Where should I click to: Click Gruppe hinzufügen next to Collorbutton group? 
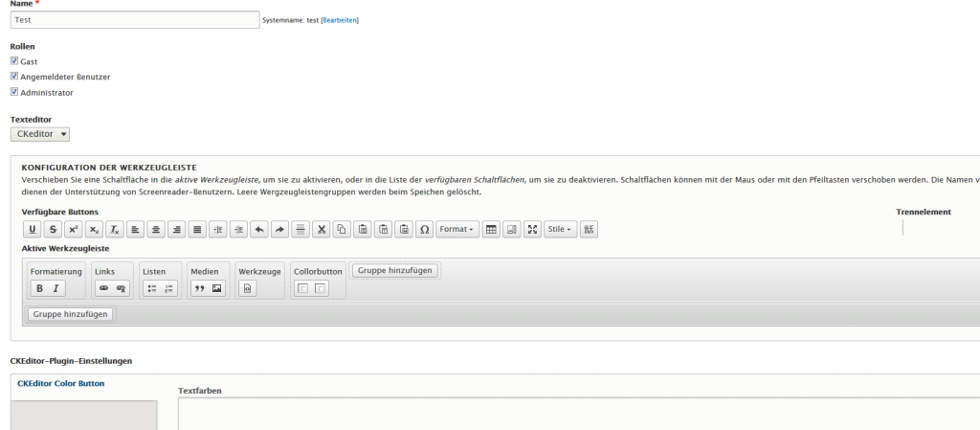coord(395,270)
